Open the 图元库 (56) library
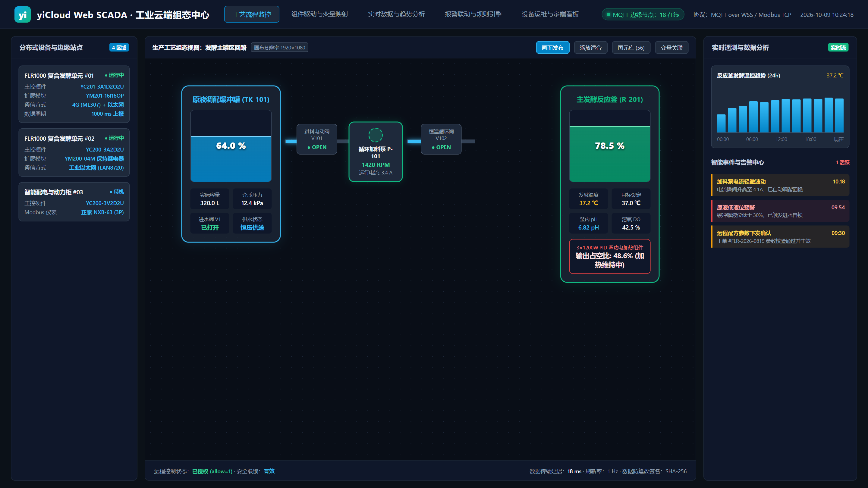The height and width of the screenshot is (488, 868). click(x=631, y=48)
